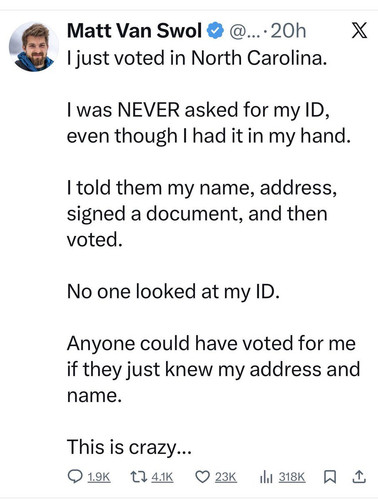Click the 23K likes count
The image size is (378, 500).
pyautogui.click(x=226, y=477)
